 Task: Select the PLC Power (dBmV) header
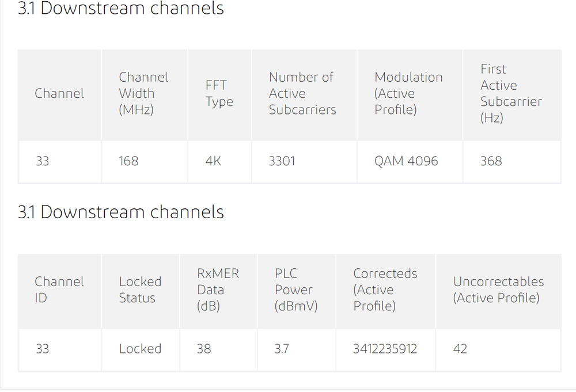pos(296,290)
